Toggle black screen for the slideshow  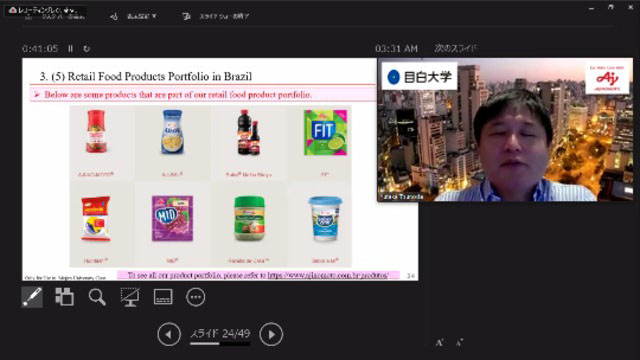[130, 297]
